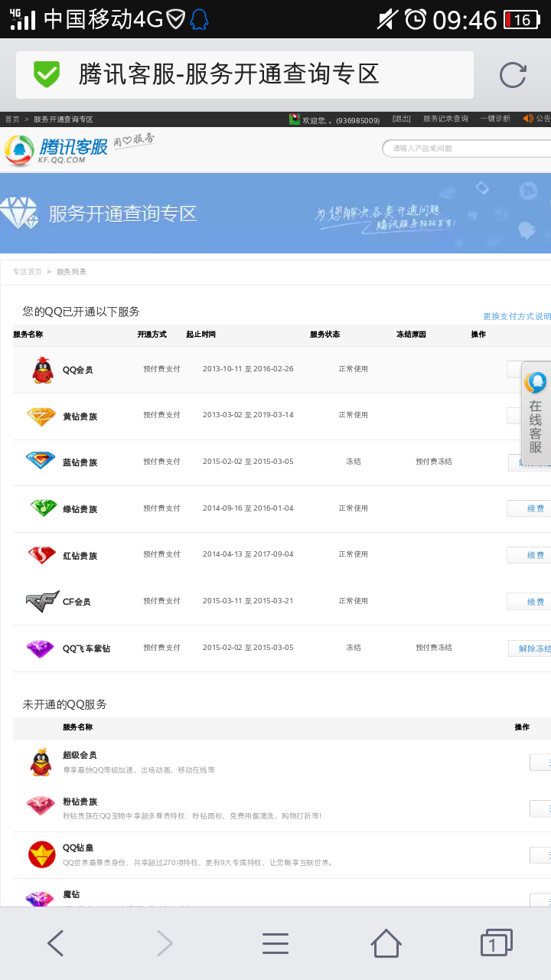Tap the green security shield icon
Screen dimensions: 551x980
click(47, 74)
